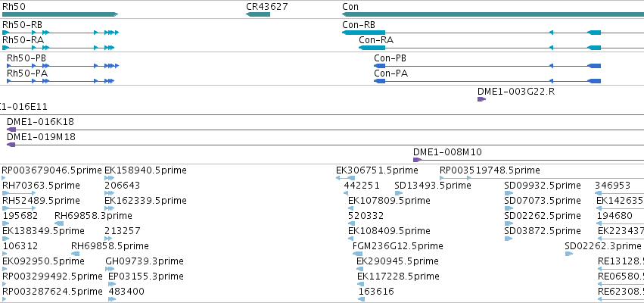Open the Rh50-RA transcript label
This screenshot has width=644, height=303.
23,40
